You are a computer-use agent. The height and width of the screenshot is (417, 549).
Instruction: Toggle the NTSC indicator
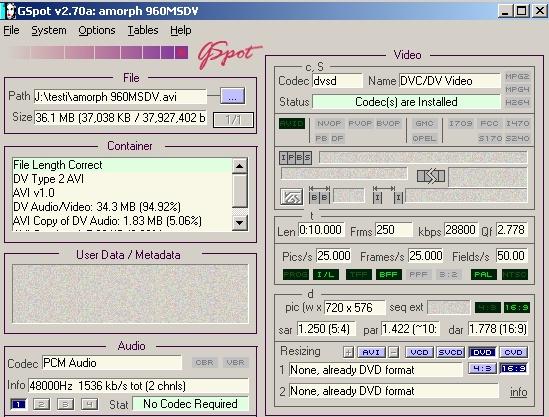click(x=515, y=274)
